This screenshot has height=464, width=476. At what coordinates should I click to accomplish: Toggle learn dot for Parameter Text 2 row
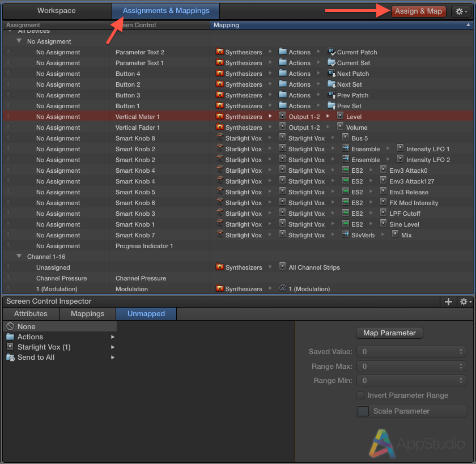pyautogui.click(x=8, y=52)
